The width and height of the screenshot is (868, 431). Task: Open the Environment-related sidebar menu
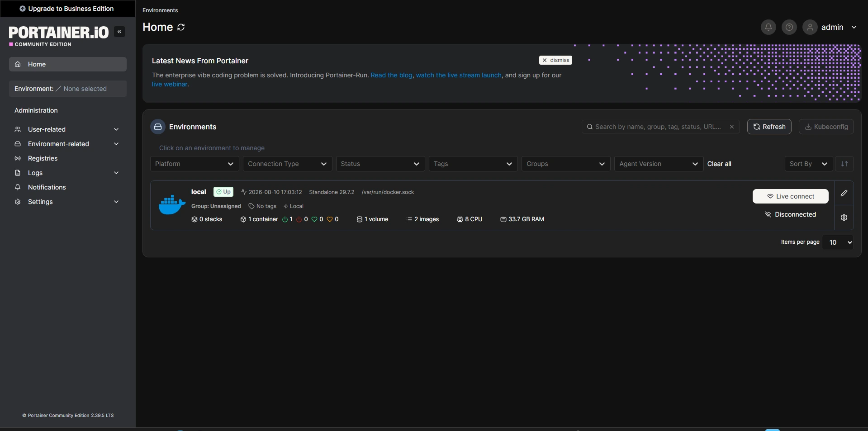(68, 144)
